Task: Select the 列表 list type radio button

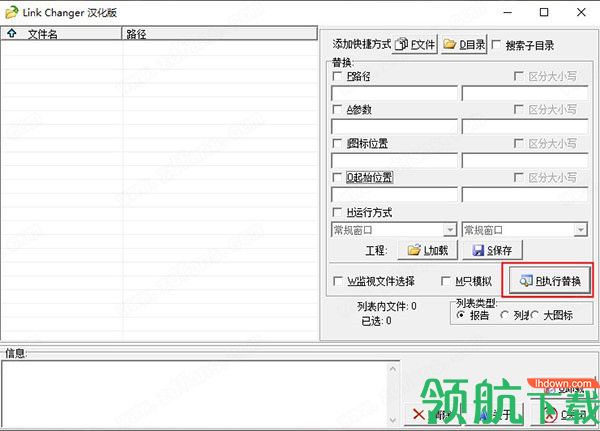Action: click(x=504, y=315)
